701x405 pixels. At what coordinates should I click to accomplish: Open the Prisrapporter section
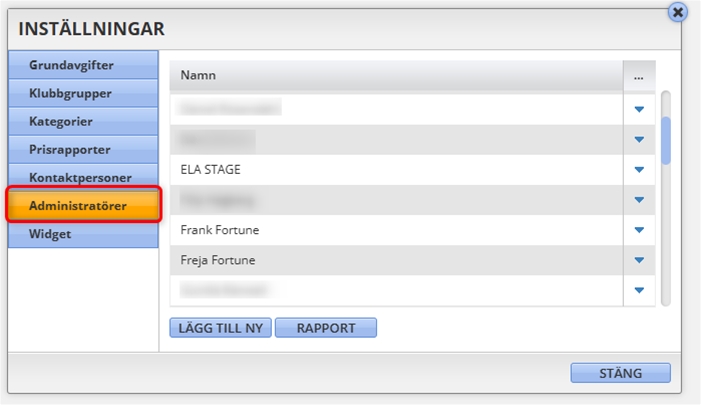pos(83,150)
